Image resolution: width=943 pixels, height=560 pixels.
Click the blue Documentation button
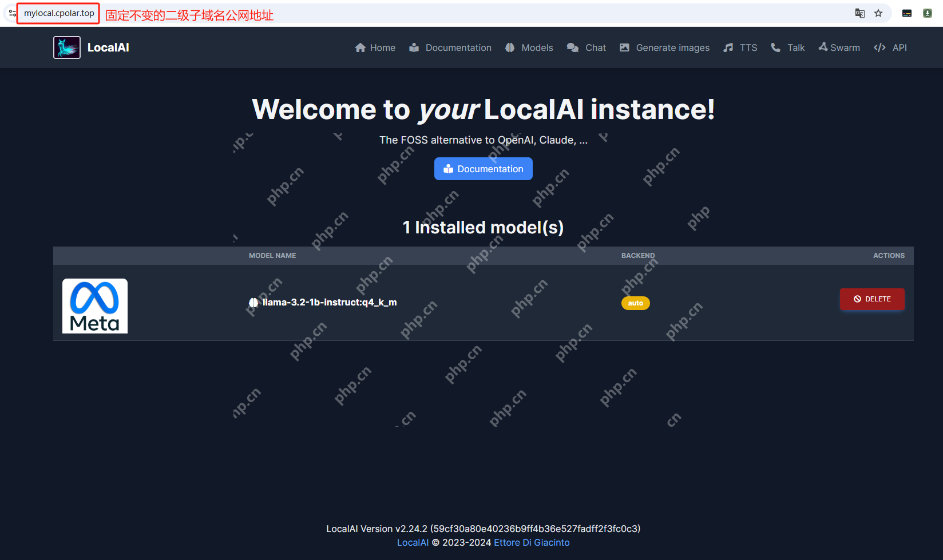point(484,169)
